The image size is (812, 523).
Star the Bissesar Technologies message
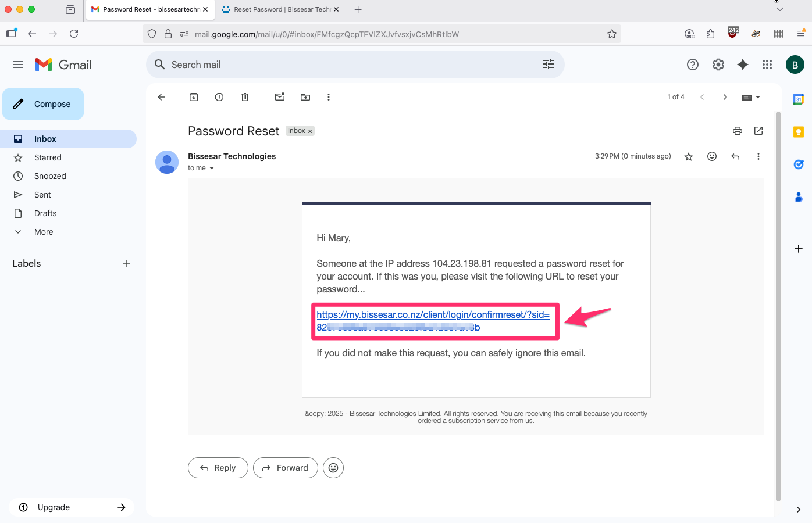(689, 156)
